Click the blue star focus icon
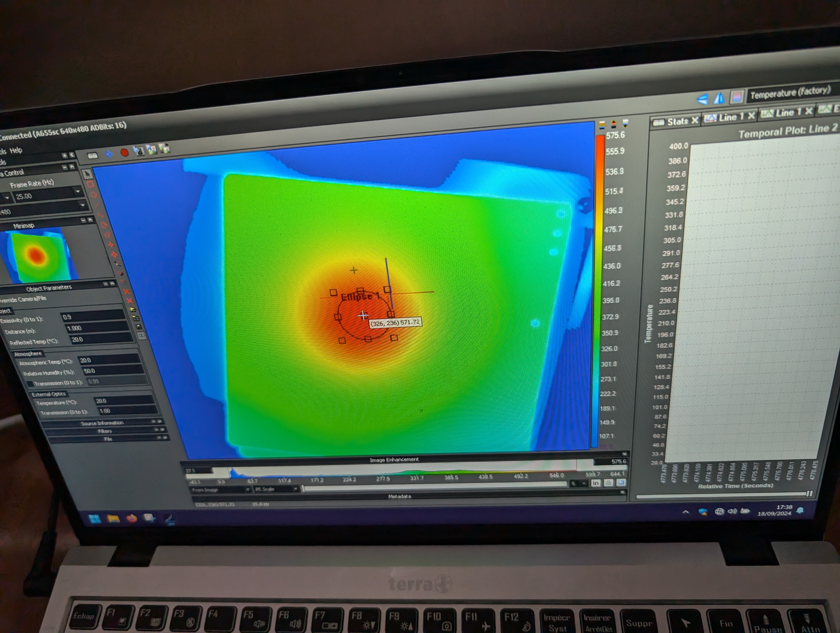The width and height of the screenshot is (840, 633). point(109,154)
